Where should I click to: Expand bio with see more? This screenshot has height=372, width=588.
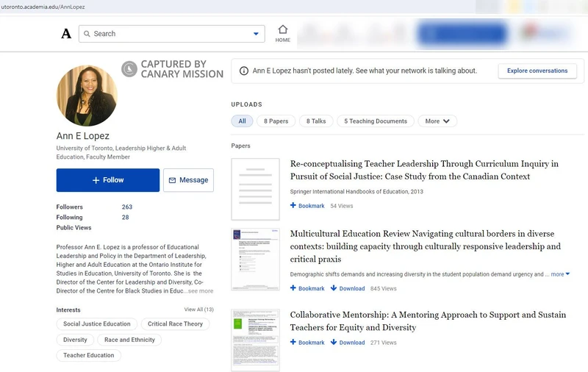(201, 291)
